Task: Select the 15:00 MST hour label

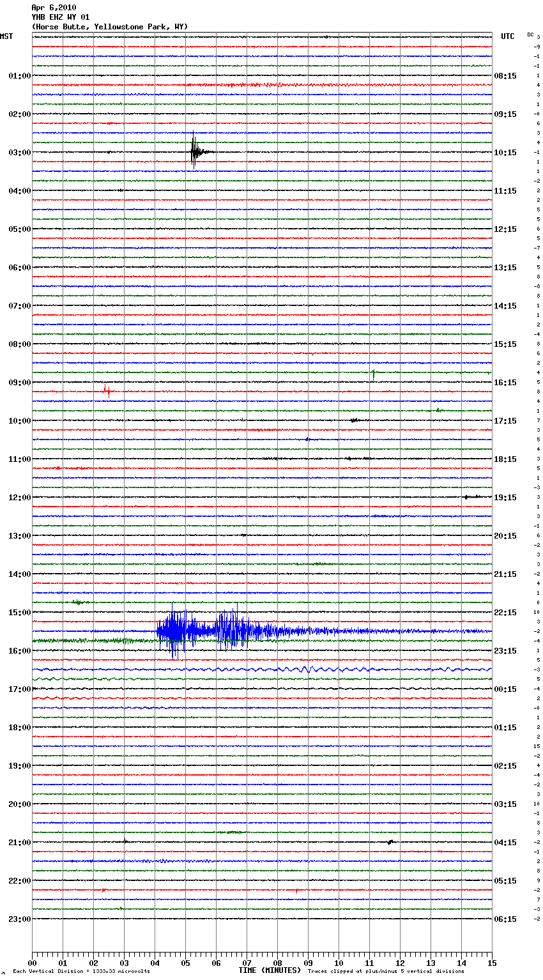Action: (x=20, y=613)
